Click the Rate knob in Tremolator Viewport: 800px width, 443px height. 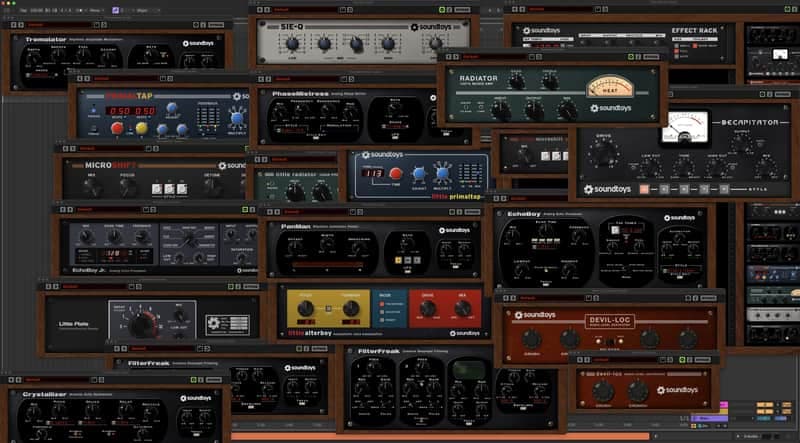[152, 55]
